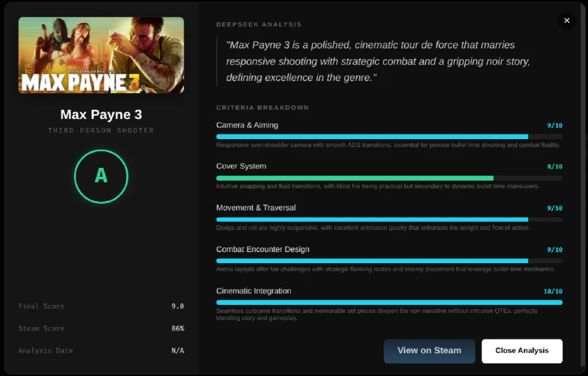
Task: Click the green grade A badge
Action: [101, 176]
